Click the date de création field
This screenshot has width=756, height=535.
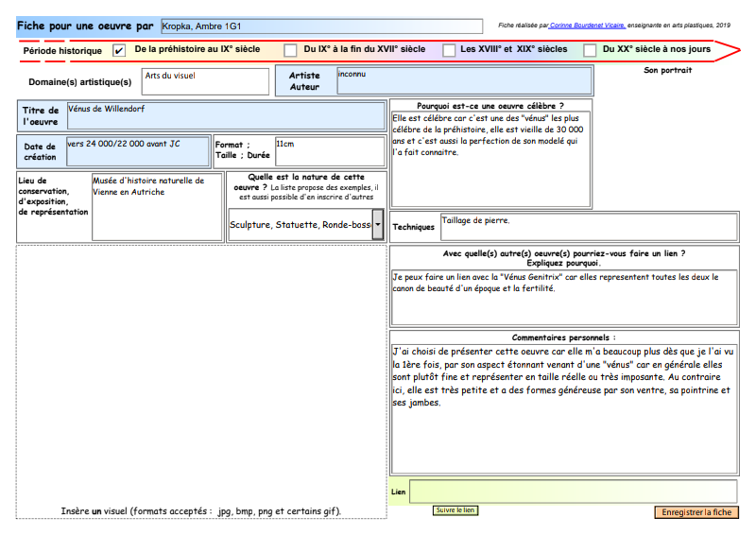click(x=137, y=151)
